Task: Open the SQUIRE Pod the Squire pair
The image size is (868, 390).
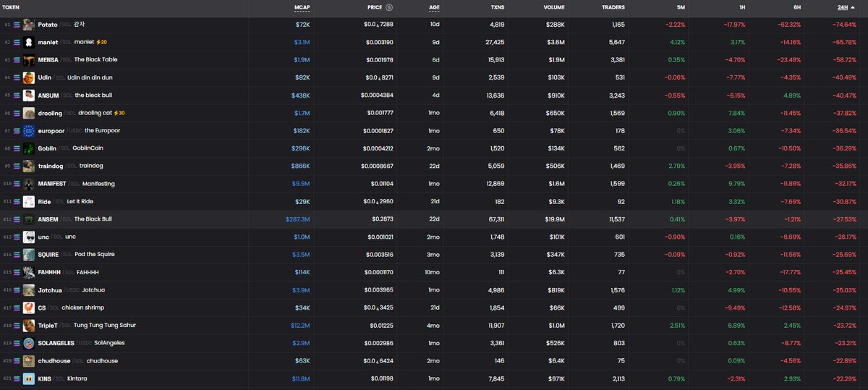Action: coord(434,255)
